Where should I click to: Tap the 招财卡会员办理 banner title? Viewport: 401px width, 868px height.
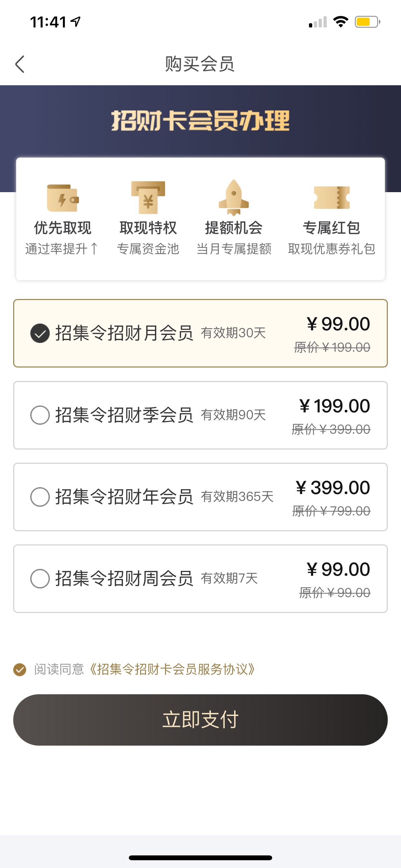tap(200, 121)
